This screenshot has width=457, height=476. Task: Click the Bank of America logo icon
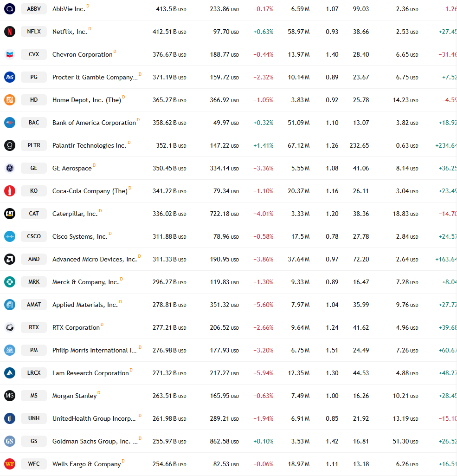(x=10, y=123)
